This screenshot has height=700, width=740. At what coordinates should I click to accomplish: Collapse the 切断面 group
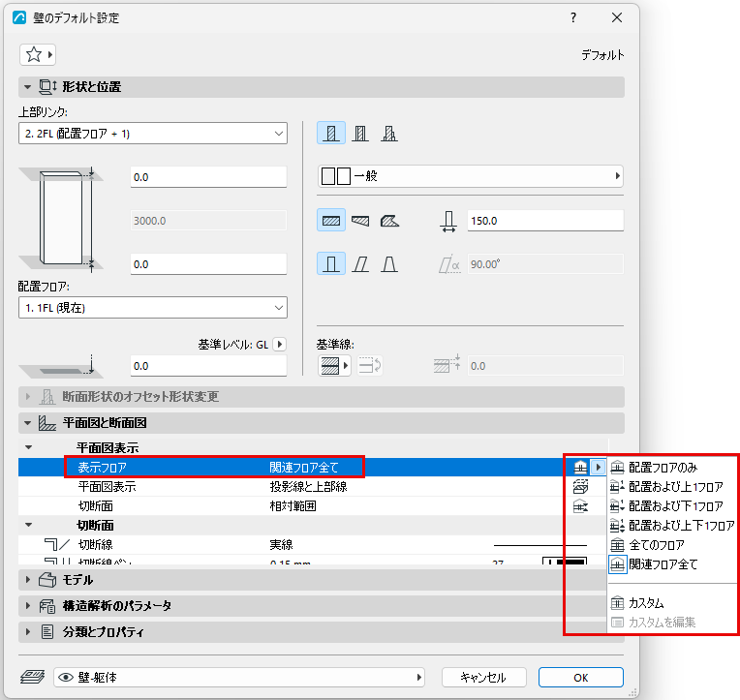[29, 525]
